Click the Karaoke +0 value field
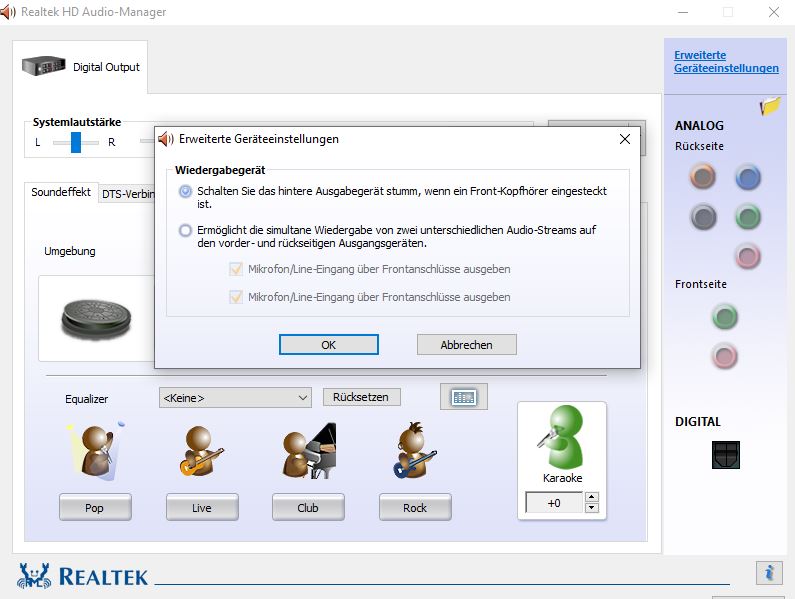Image resolution: width=795 pixels, height=599 pixels. pos(554,503)
